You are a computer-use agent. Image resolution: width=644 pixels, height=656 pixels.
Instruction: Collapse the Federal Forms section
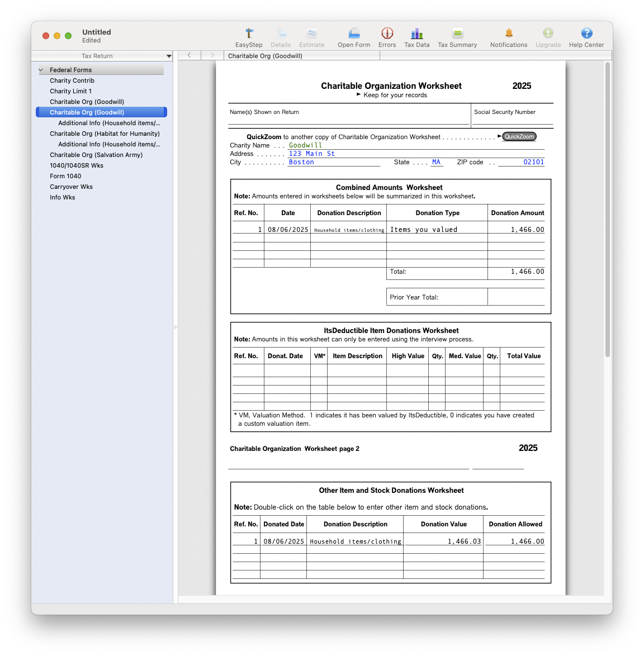[x=40, y=69]
